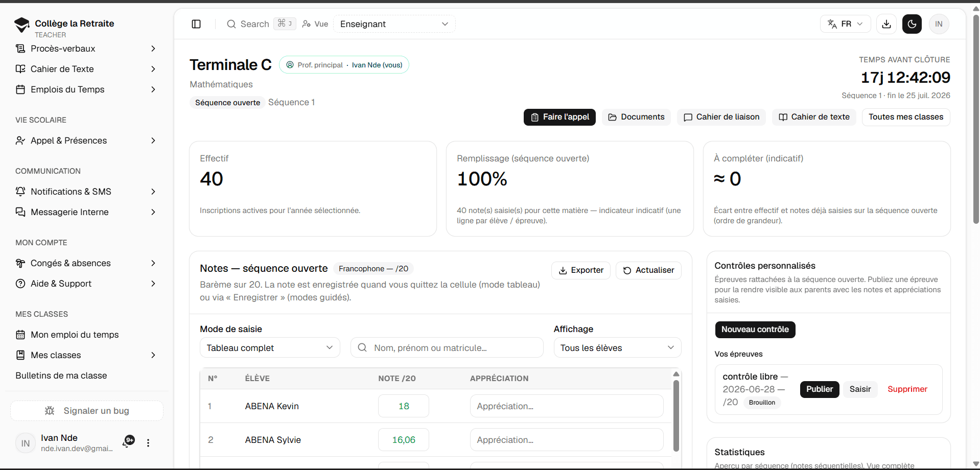Expand Aide & Support chevron
Image resolution: width=980 pixels, height=470 pixels.
coord(153,284)
